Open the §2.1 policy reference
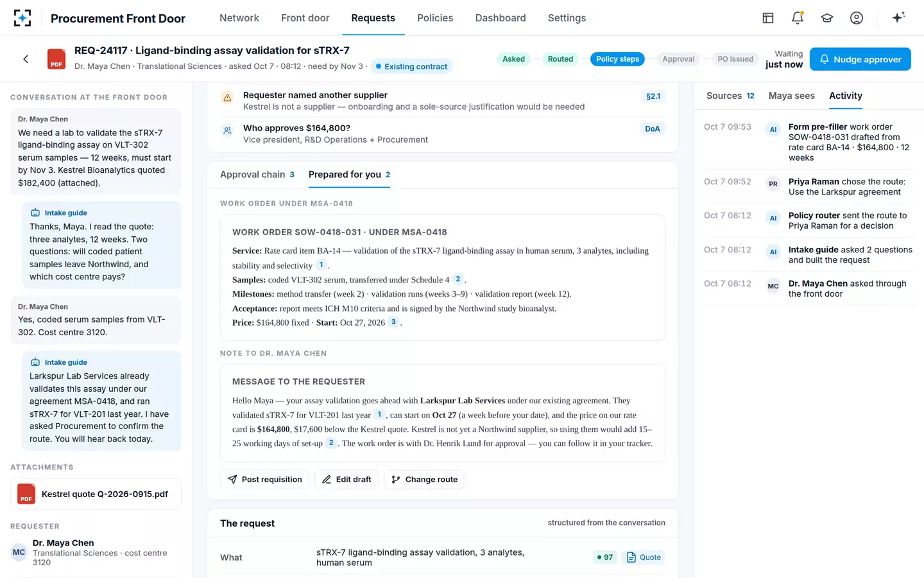Viewport: 924px width, 578px height. click(x=653, y=96)
